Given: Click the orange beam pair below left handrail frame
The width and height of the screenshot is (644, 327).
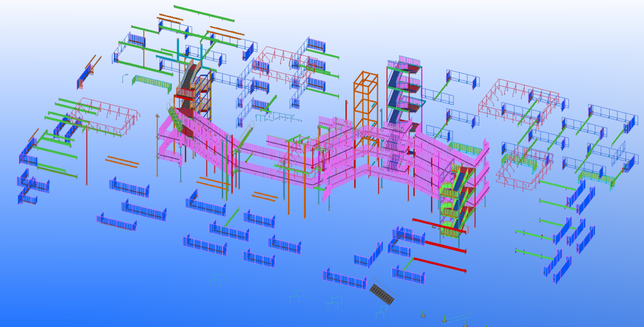Looking at the screenshot, I should 122,161.
